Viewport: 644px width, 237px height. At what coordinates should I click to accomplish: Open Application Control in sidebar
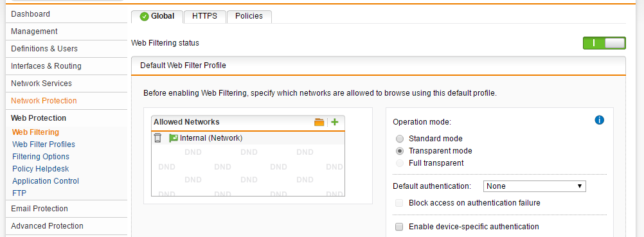pos(46,180)
